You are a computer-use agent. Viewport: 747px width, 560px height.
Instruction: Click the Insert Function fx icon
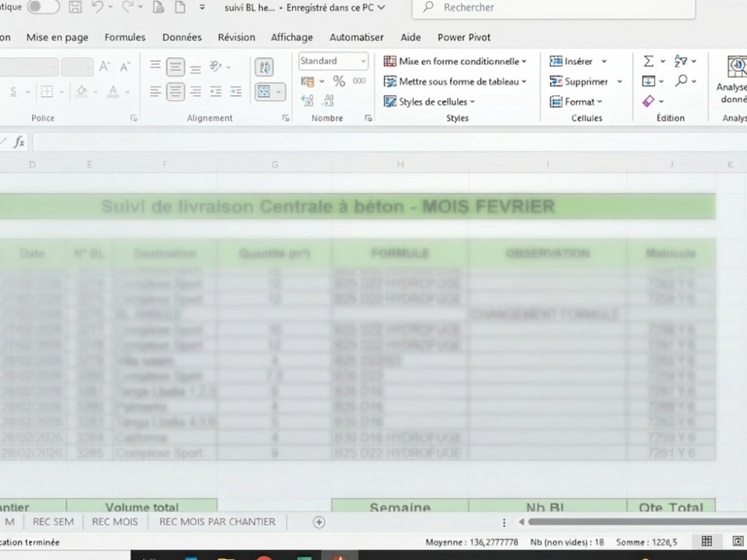(19, 142)
